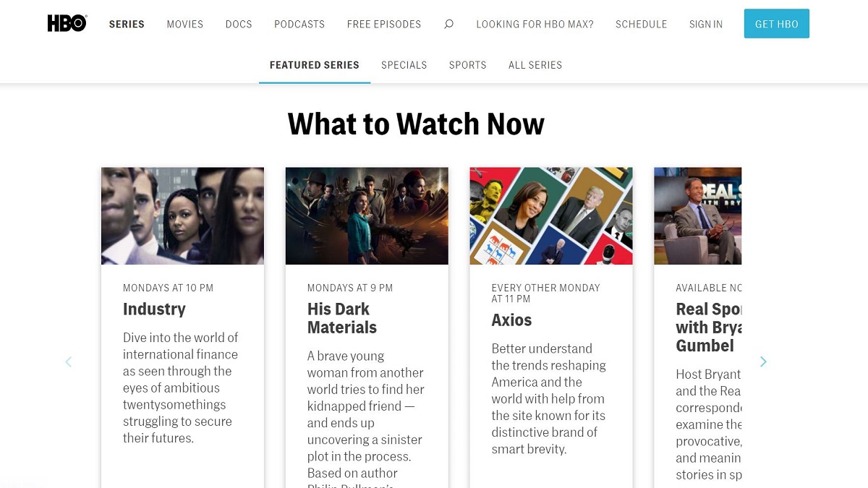Open the Schedule page

pyautogui.click(x=642, y=24)
